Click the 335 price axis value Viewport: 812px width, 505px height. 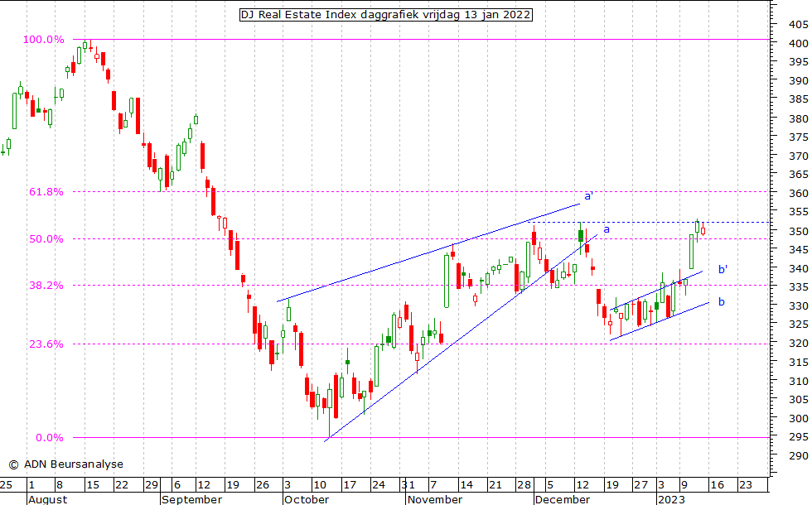(x=798, y=287)
